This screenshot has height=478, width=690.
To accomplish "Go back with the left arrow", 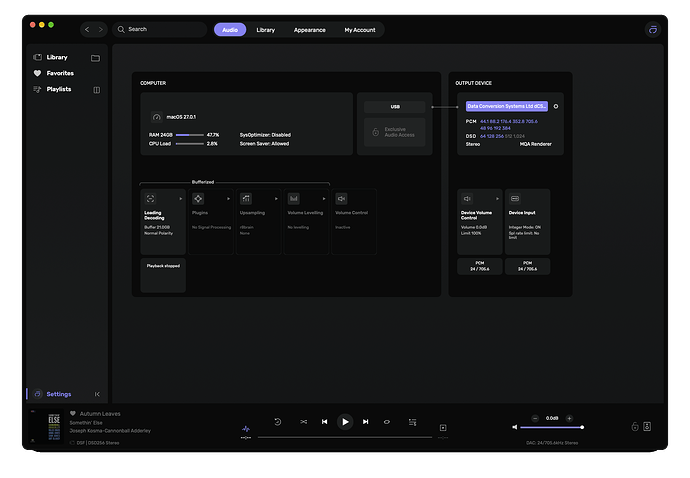I will click(87, 29).
